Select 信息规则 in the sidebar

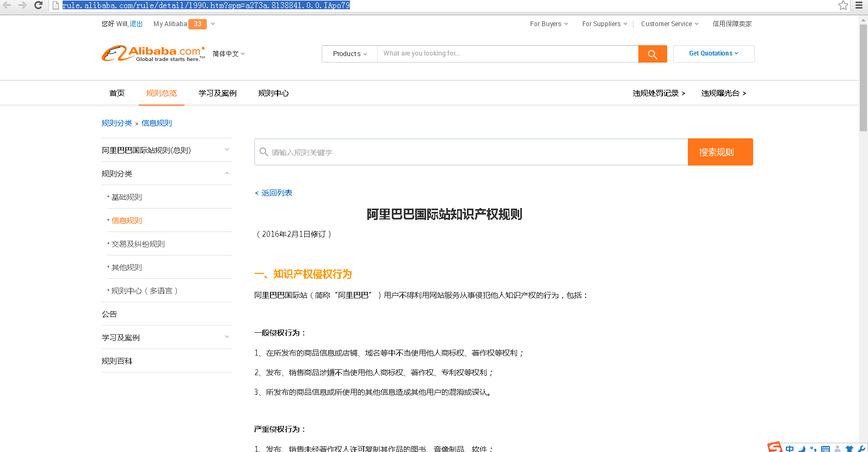coord(127,221)
